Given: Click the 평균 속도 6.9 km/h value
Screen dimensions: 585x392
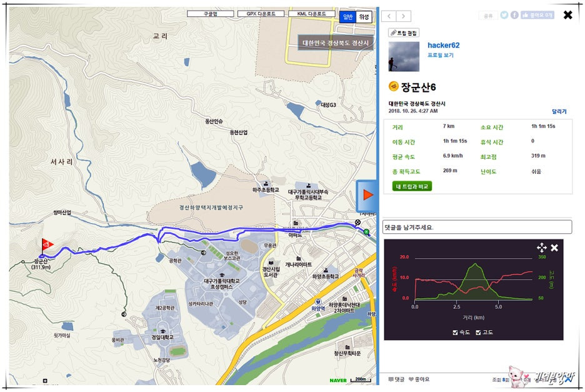Looking at the screenshot, I should click(453, 156).
